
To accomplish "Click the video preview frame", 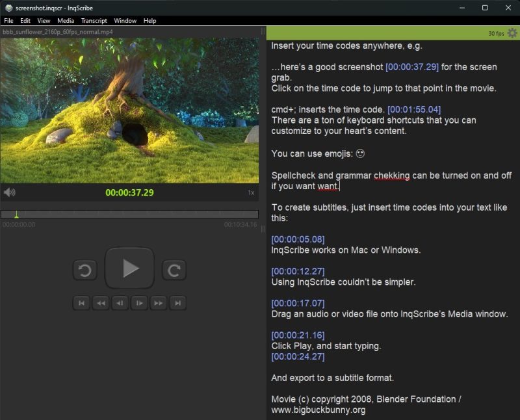I will click(x=130, y=111).
